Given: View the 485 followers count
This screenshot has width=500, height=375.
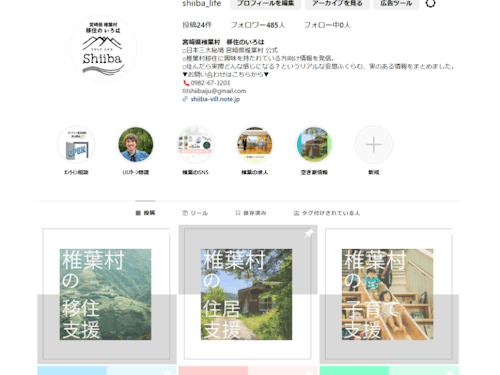Looking at the screenshot, I should click(x=258, y=25).
